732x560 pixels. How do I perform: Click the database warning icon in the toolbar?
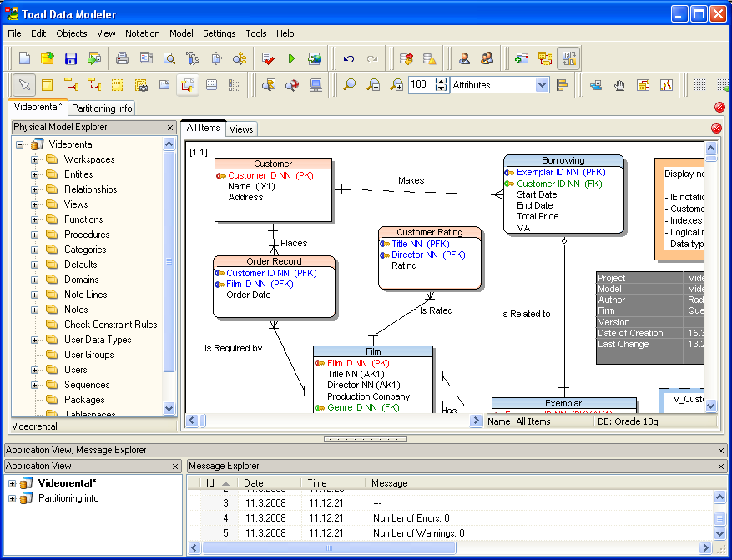(430, 58)
